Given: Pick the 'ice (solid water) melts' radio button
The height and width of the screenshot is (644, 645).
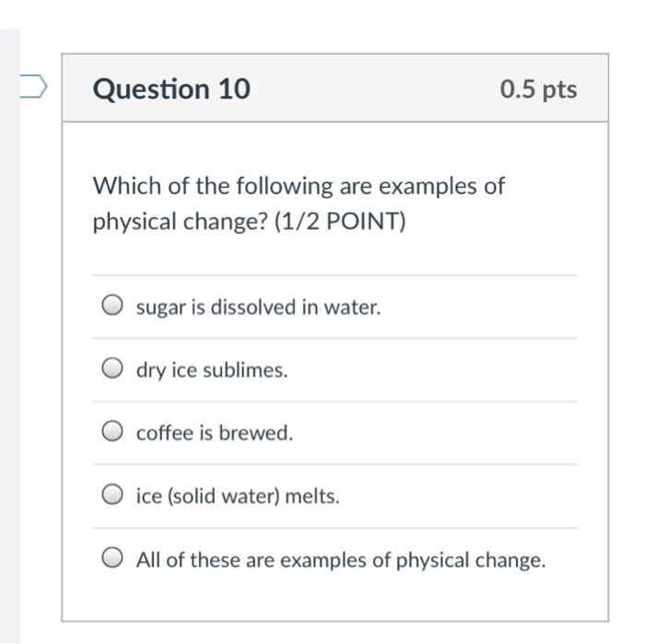Looking at the screenshot, I should (x=112, y=497).
